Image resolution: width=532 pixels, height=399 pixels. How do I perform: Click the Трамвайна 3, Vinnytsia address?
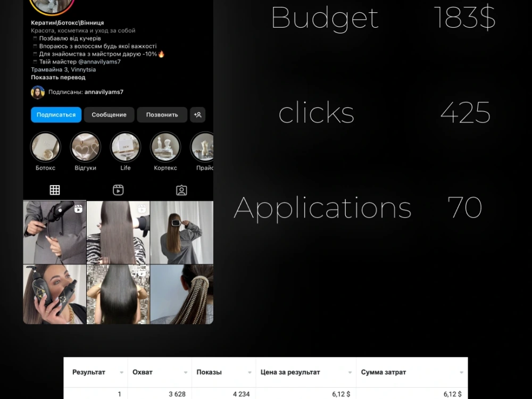[63, 70]
